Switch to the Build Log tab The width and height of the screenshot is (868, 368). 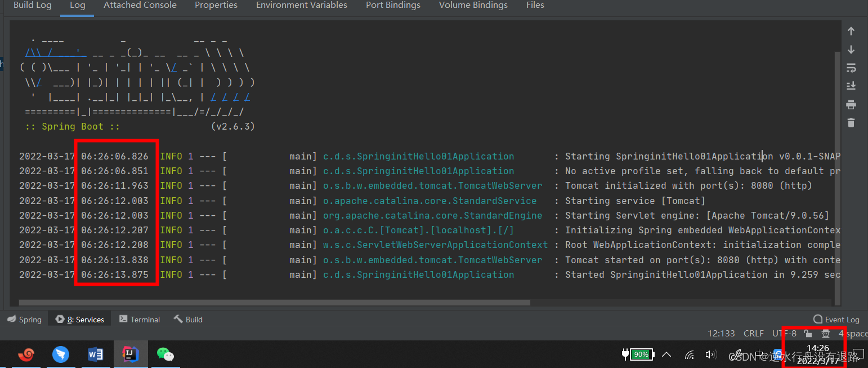point(32,5)
